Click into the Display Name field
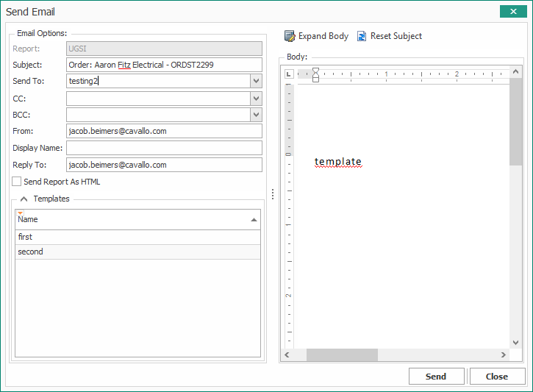The width and height of the screenshot is (533, 392). tap(164, 148)
